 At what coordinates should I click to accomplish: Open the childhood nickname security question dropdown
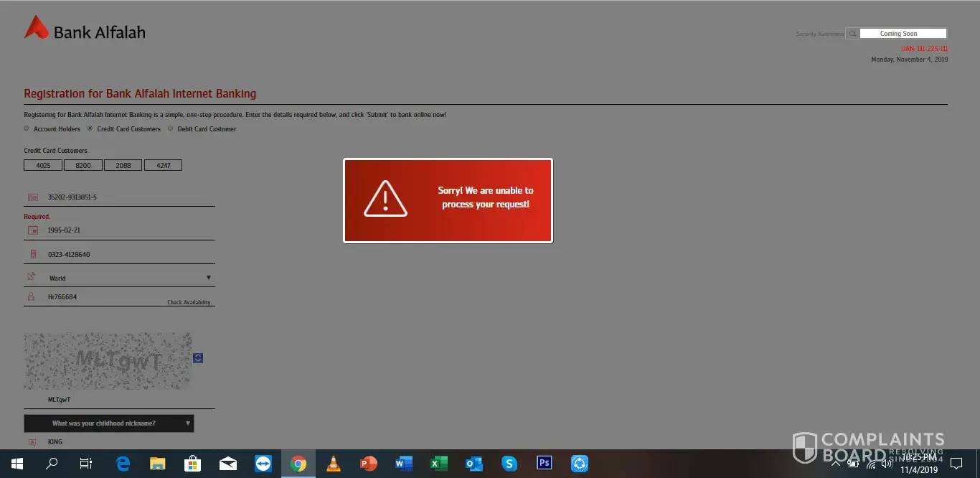109,423
